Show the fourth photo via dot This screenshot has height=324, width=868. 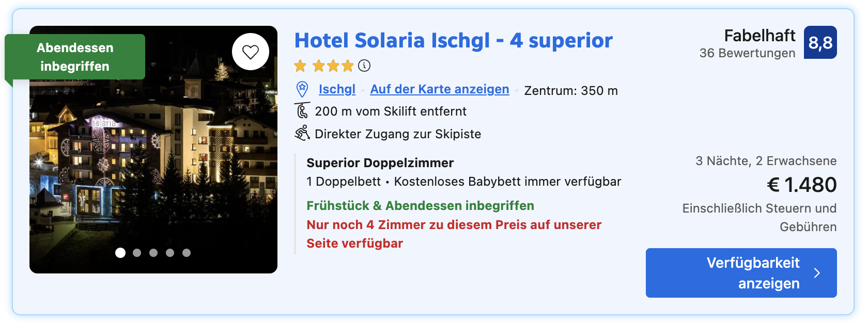click(170, 253)
